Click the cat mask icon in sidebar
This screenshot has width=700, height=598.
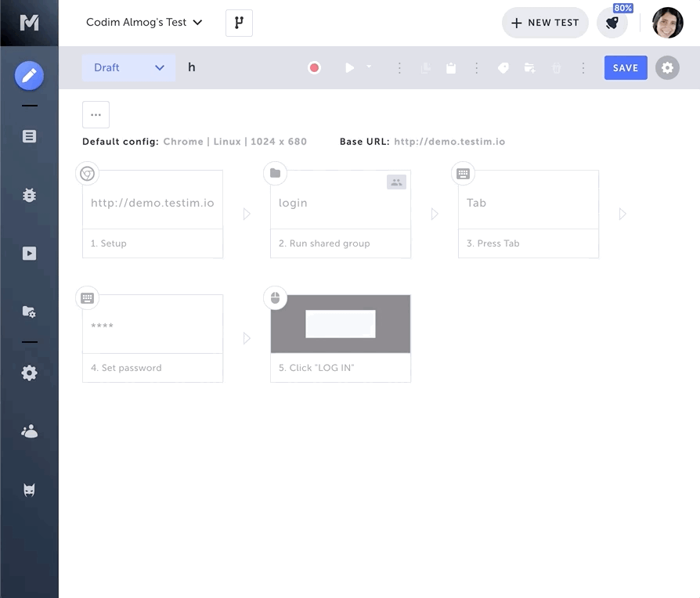[x=29, y=490]
